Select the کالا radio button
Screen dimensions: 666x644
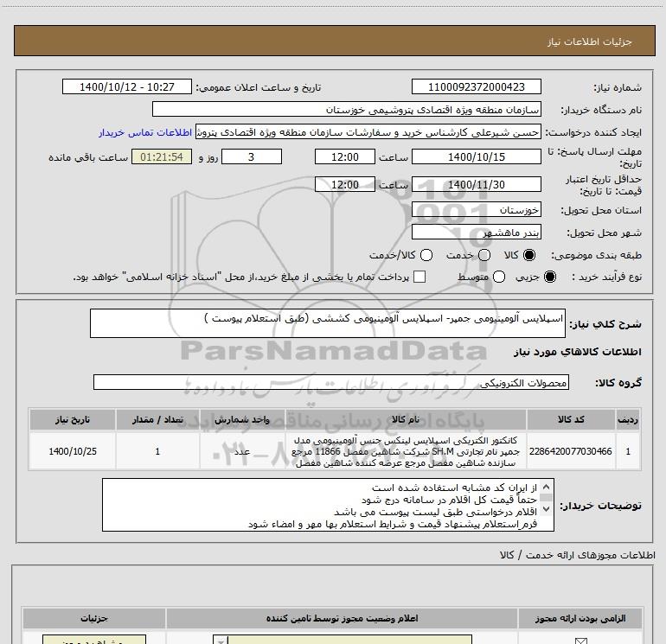pos(529,255)
